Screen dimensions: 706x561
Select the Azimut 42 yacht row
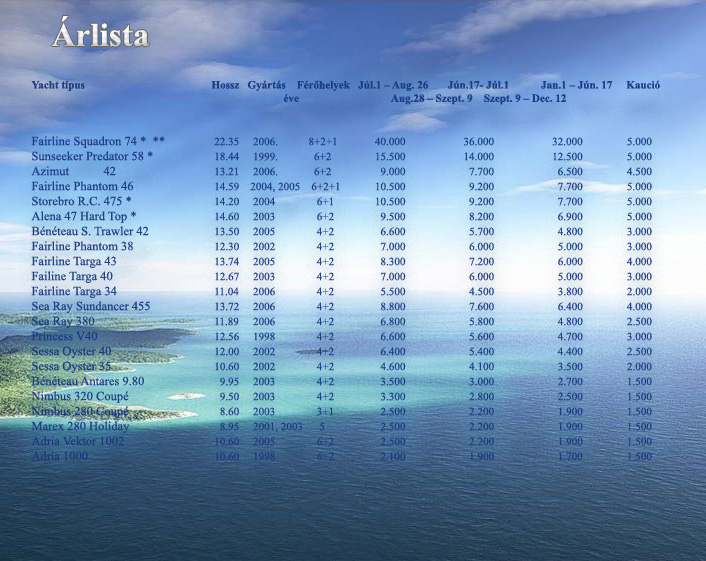[x=73, y=172]
